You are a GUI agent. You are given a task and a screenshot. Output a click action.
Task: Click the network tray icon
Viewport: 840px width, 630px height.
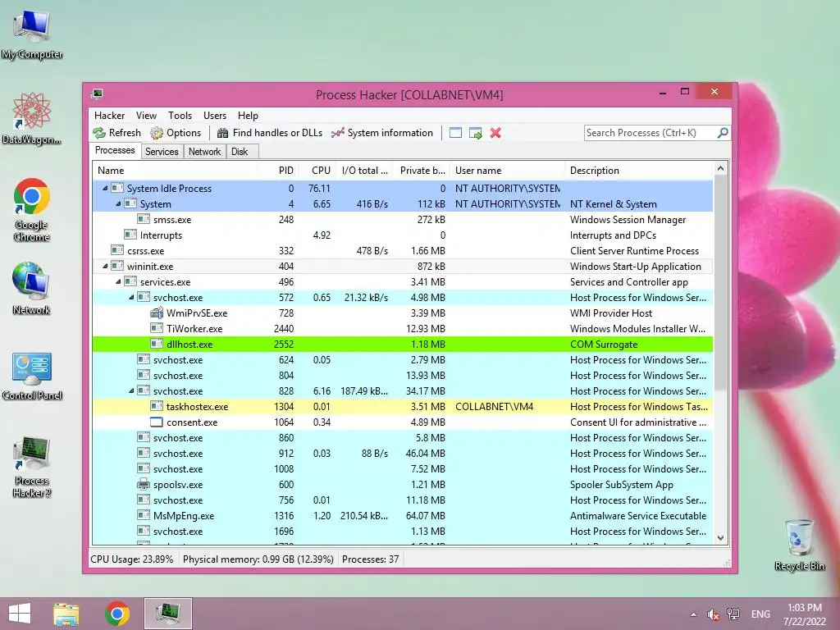733,614
